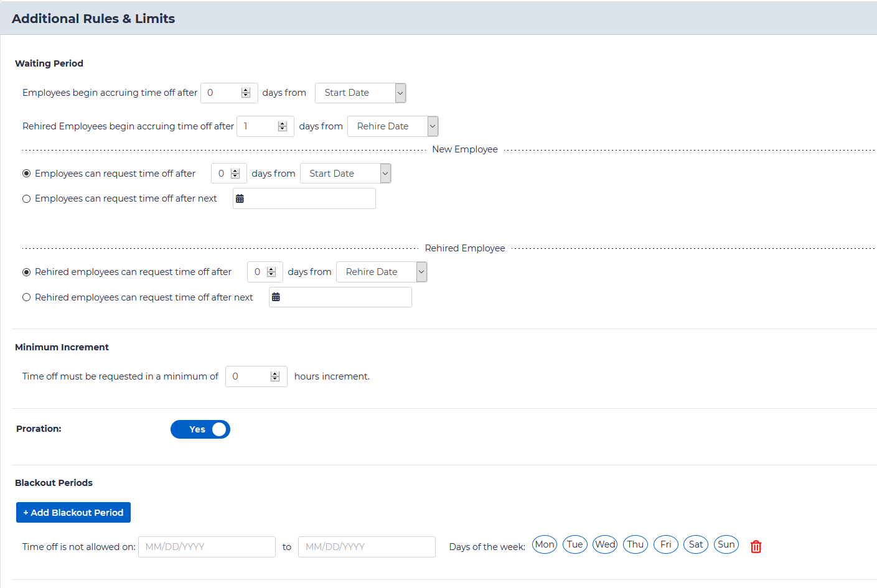Toggle the Wed day-of-week pill
Image resolution: width=877 pixels, height=588 pixels.
[604, 544]
